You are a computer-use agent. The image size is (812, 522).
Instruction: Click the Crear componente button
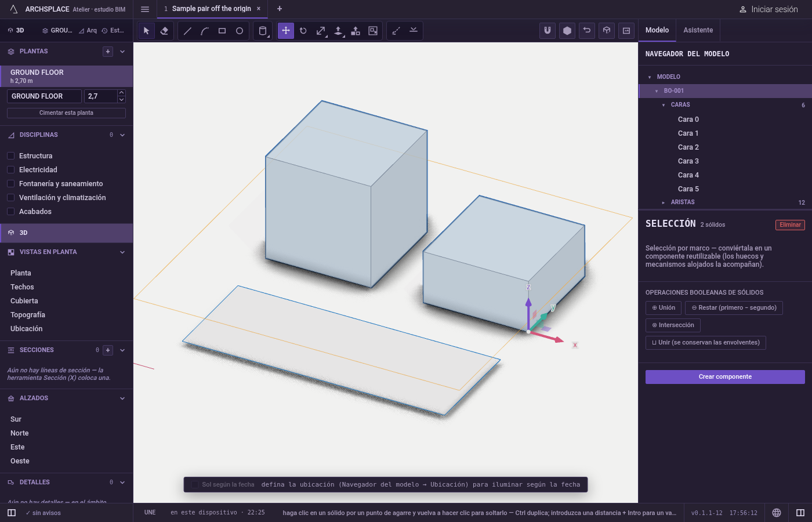[x=725, y=377]
